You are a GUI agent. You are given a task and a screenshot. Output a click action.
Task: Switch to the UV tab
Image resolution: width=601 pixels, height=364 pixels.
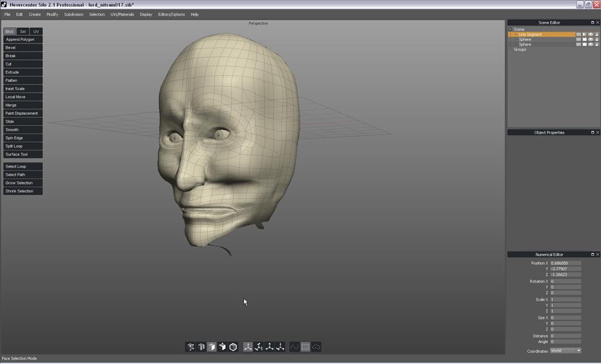pyautogui.click(x=36, y=32)
